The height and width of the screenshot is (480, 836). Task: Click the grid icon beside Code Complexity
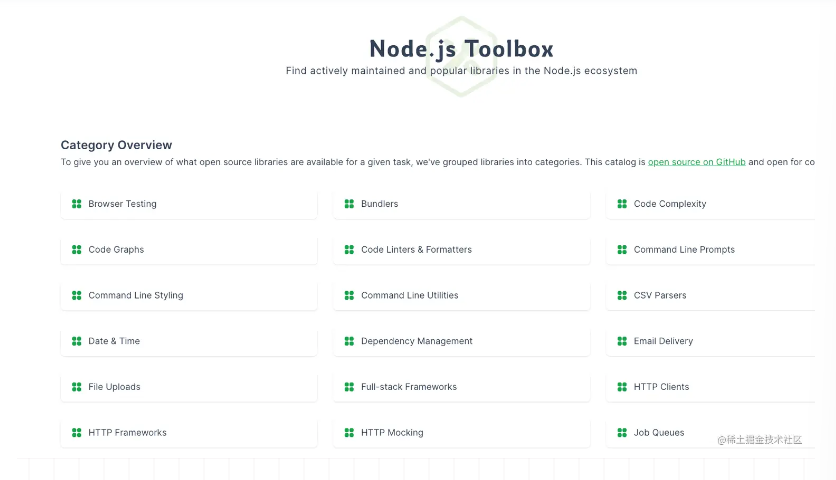pyautogui.click(x=622, y=204)
